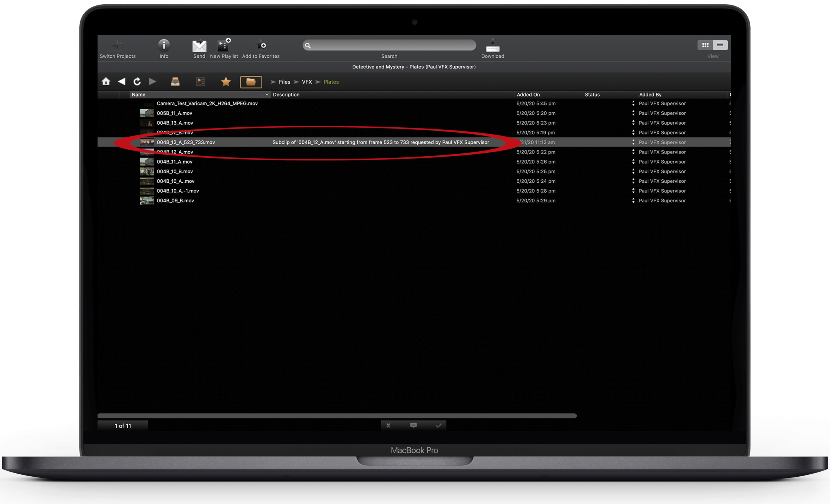Screen dimensions: 830x504
Task: Click the Send envelope icon
Action: tap(199, 46)
